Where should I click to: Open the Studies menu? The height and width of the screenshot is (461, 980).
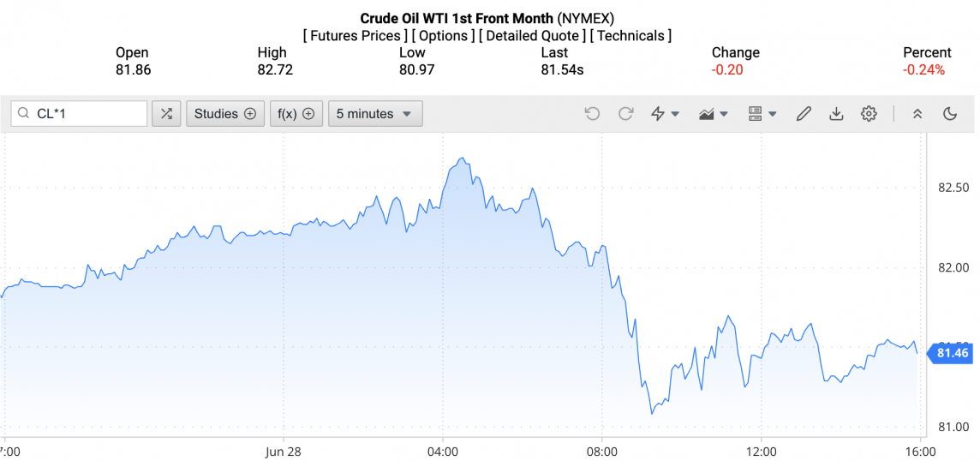point(225,114)
